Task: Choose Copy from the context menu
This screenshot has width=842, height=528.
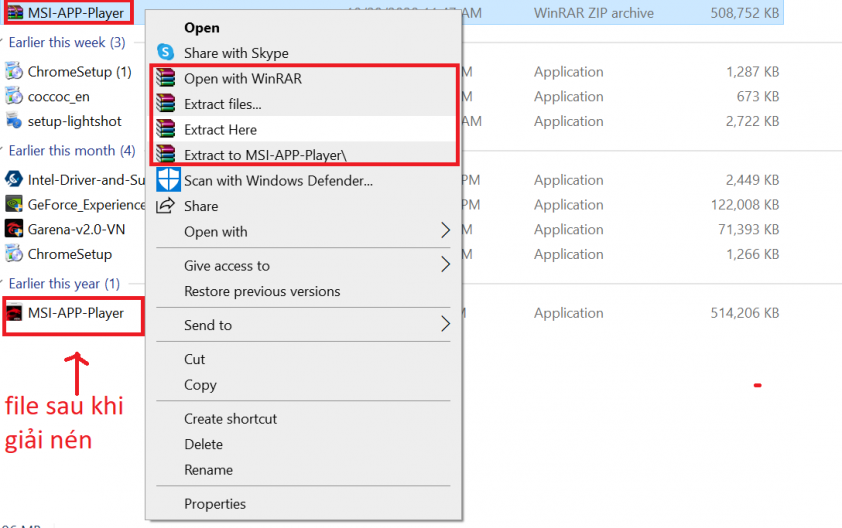Action: coord(200,385)
